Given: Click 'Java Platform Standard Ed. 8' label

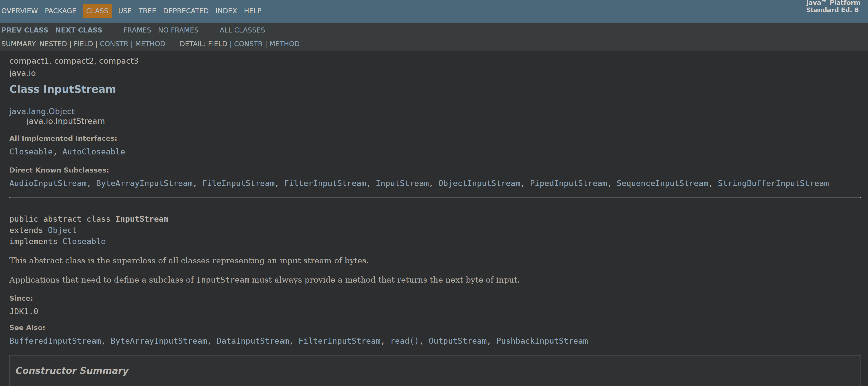Looking at the screenshot, I should click(x=833, y=6).
